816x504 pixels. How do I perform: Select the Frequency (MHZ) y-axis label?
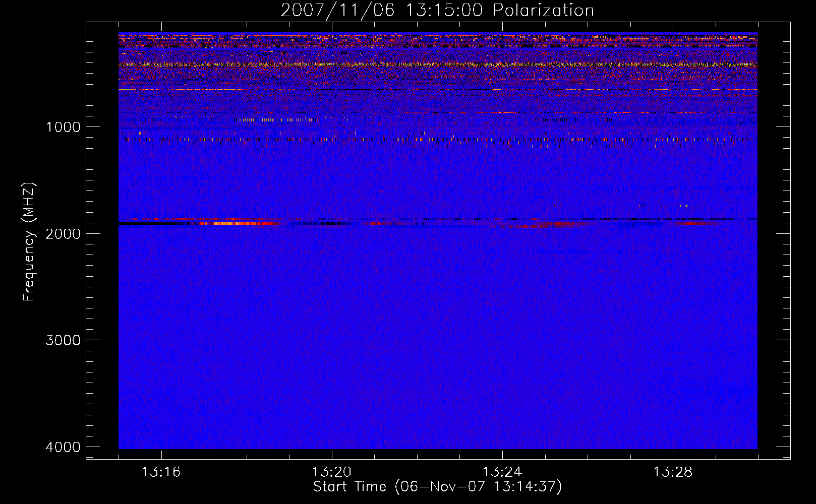pos(28,242)
